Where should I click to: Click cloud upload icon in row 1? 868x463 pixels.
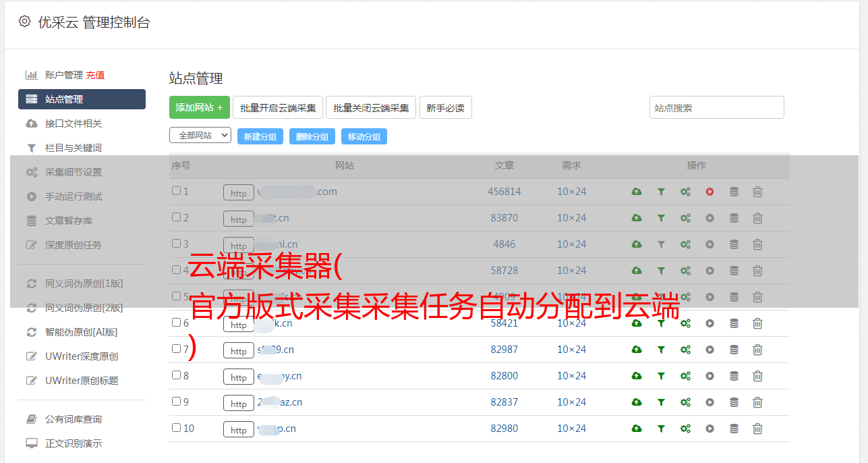click(637, 192)
